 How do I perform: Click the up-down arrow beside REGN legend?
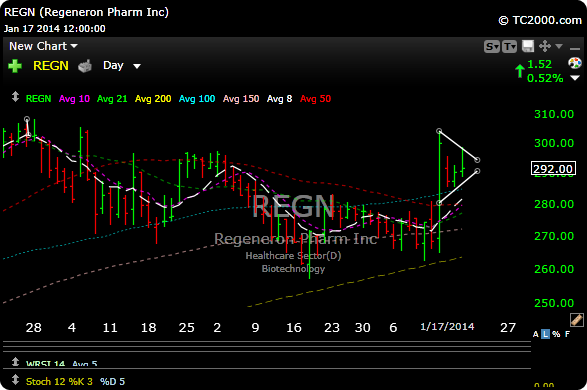[x=15, y=97]
